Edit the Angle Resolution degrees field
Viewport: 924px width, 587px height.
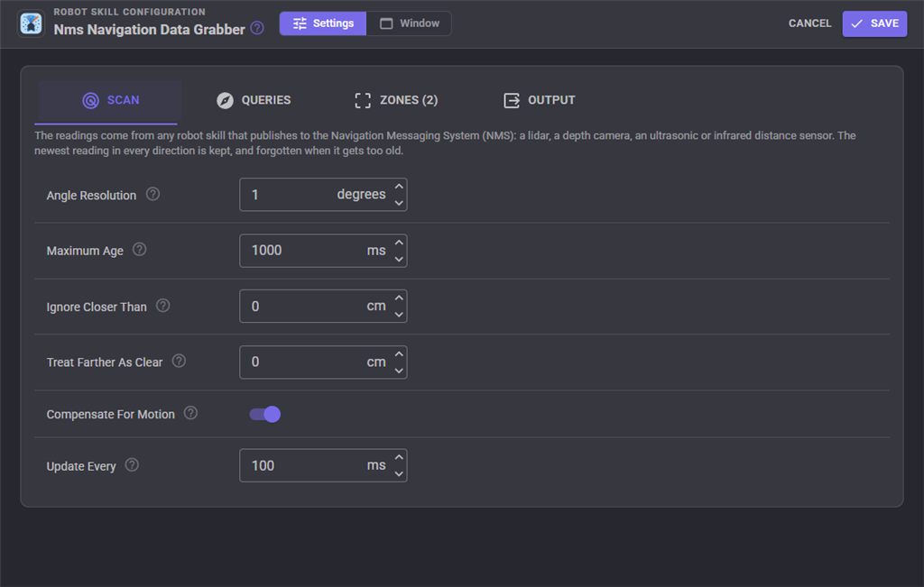click(x=323, y=194)
